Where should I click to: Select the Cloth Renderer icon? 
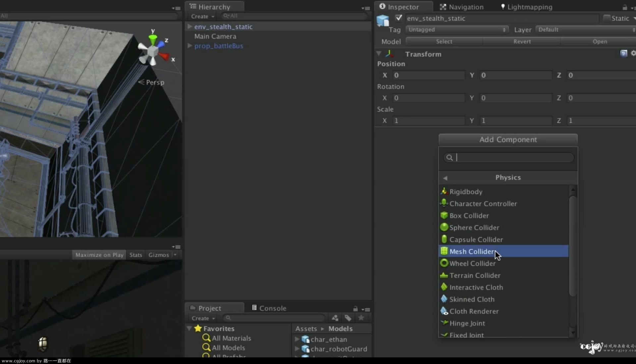click(x=444, y=311)
